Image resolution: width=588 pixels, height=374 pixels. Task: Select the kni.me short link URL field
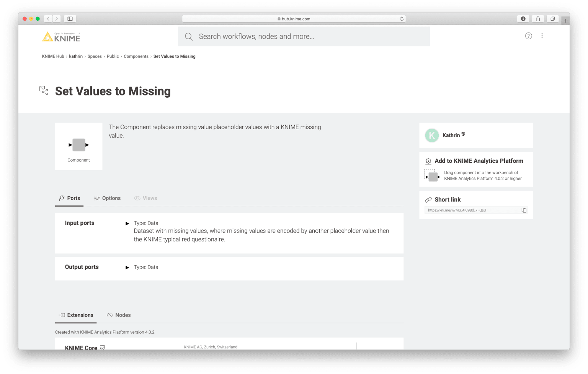point(476,210)
